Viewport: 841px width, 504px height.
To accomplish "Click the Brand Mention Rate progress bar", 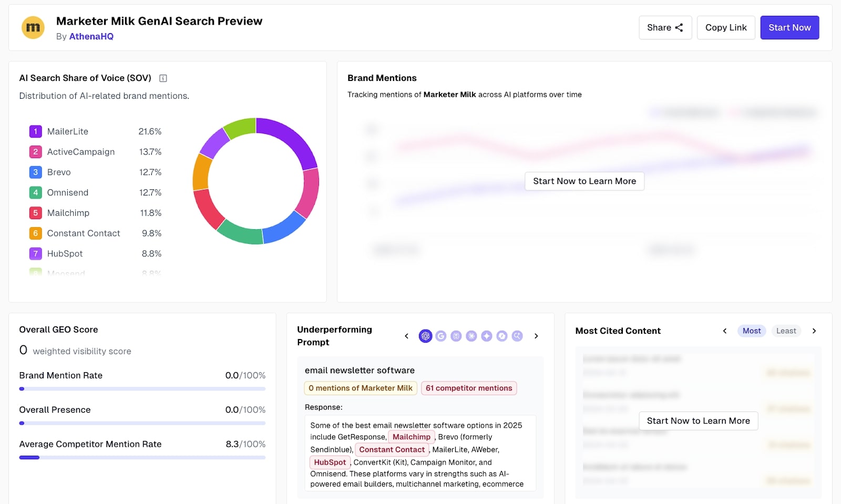I will (142, 389).
